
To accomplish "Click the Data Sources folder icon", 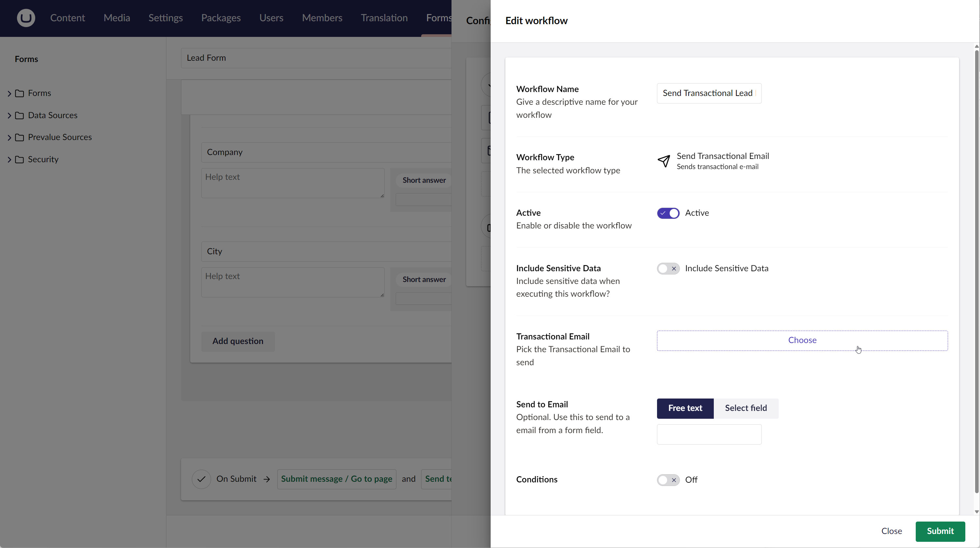I will point(19,115).
